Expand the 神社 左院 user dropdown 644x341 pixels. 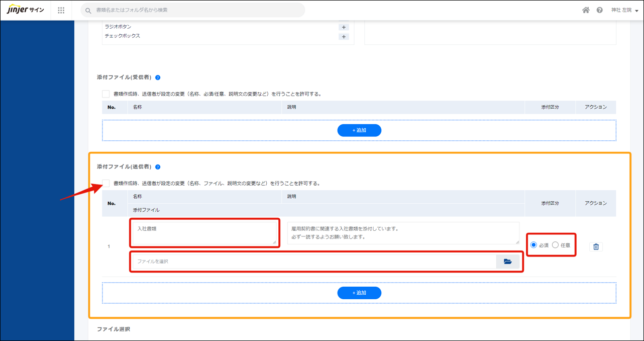(x=624, y=10)
